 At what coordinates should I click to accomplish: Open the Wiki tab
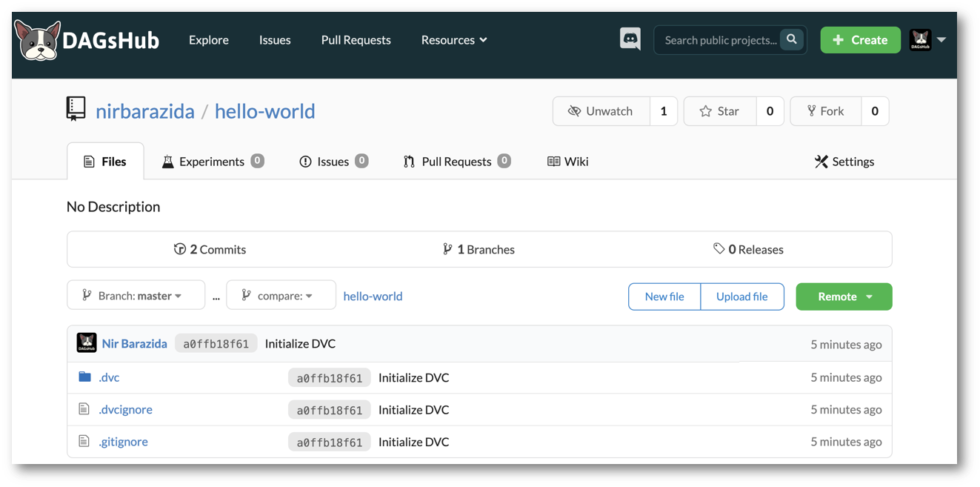567,162
